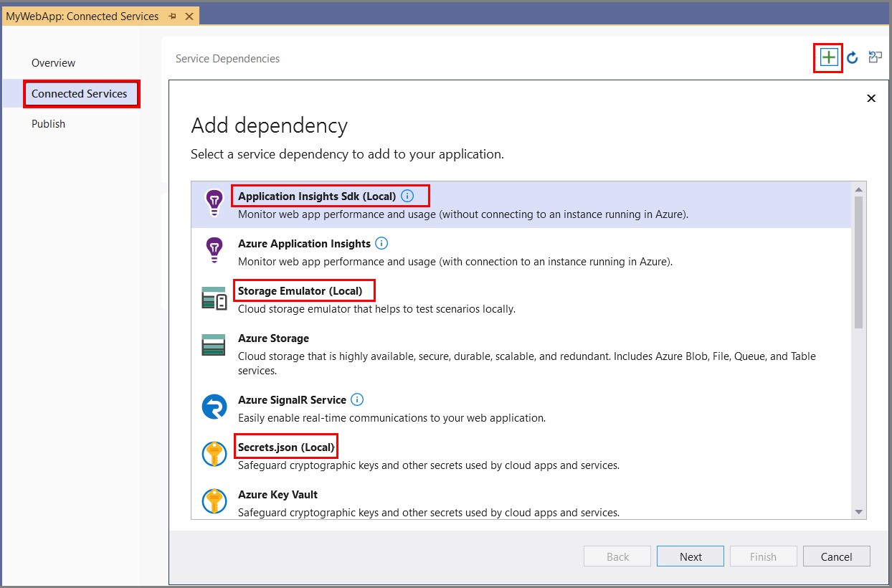Click the disabled Finish button

coord(763,556)
